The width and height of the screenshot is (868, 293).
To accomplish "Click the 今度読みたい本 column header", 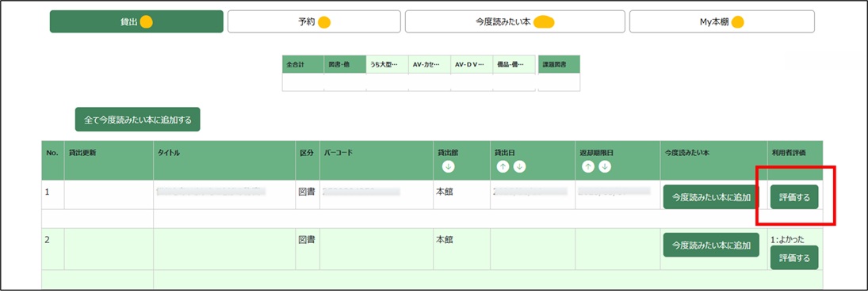I will click(713, 160).
